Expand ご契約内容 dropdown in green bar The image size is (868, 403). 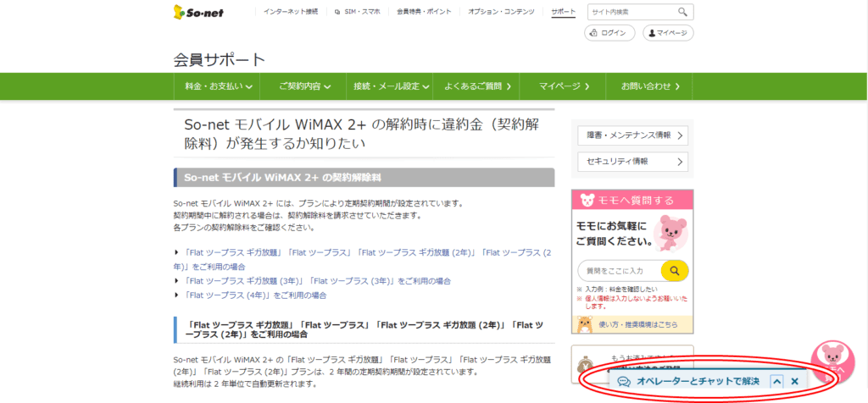point(304,86)
